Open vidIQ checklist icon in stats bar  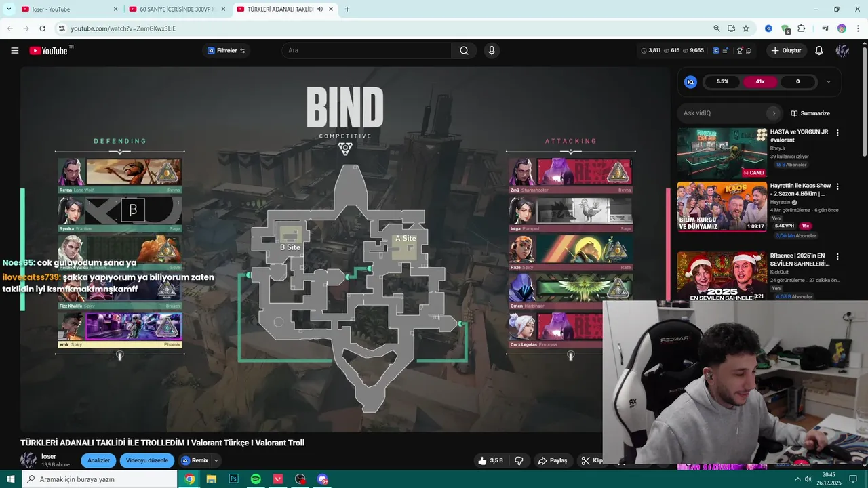pyautogui.click(x=726, y=51)
